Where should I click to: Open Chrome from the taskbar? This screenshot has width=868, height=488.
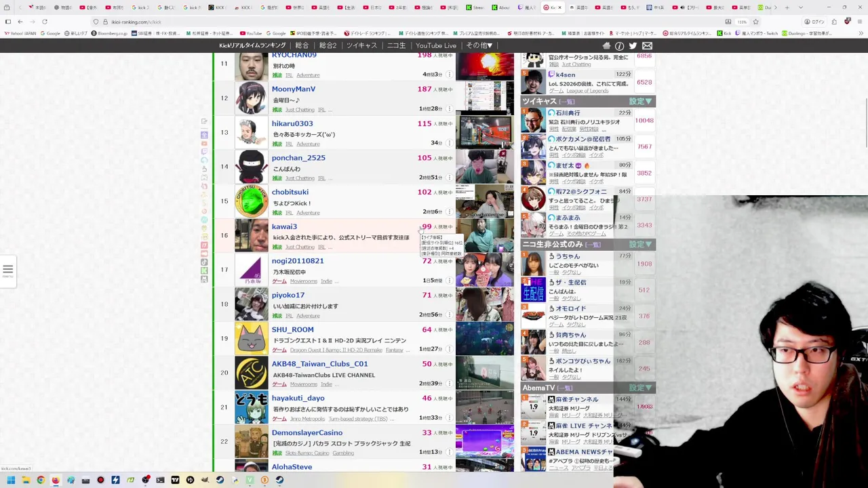point(41,480)
